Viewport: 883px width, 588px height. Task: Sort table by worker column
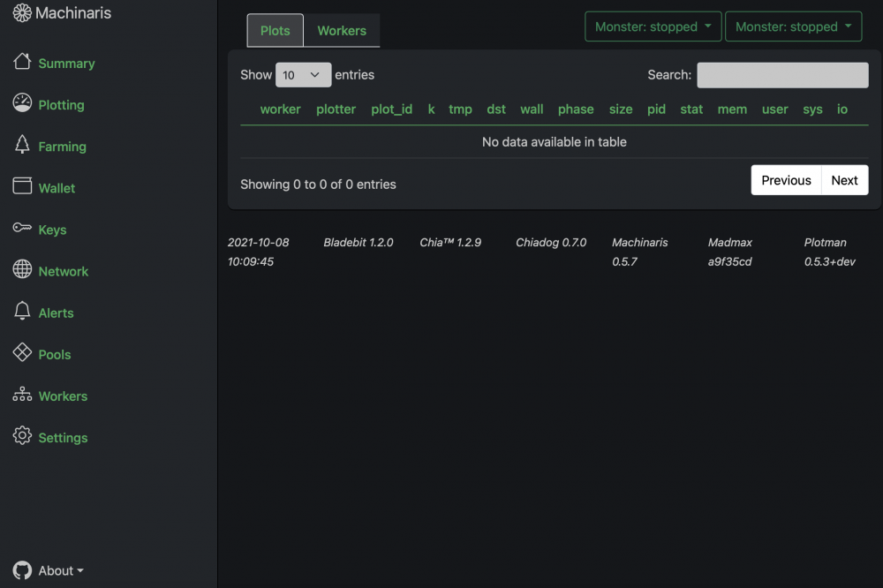click(x=281, y=109)
